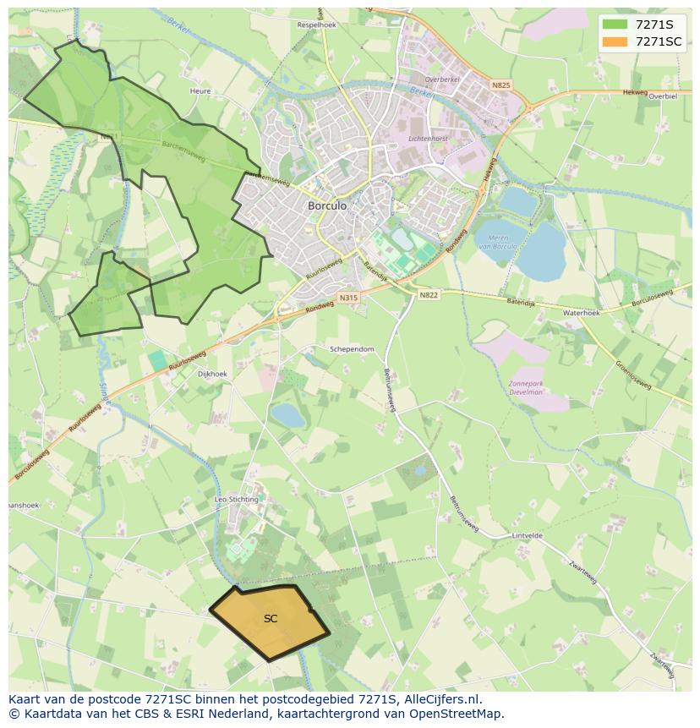Click the Waterhoek place label

pyautogui.click(x=581, y=312)
